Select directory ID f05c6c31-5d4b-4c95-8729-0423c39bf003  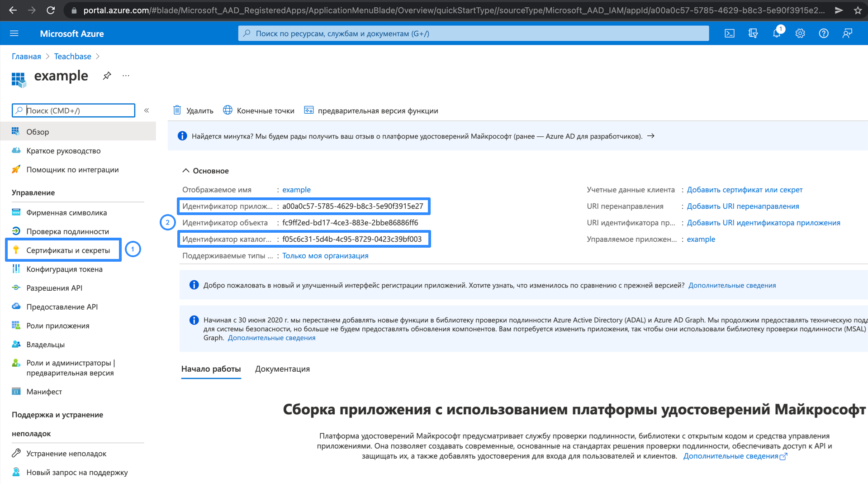[352, 239]
